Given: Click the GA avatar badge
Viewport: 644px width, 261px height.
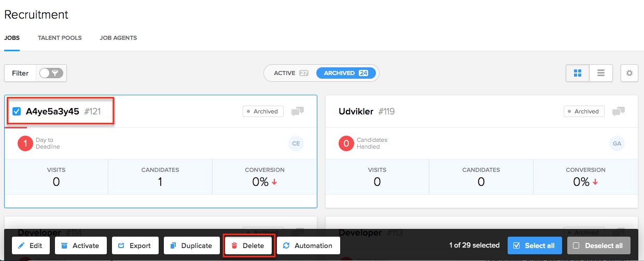Looking at the screenshot, I should 617,143.
